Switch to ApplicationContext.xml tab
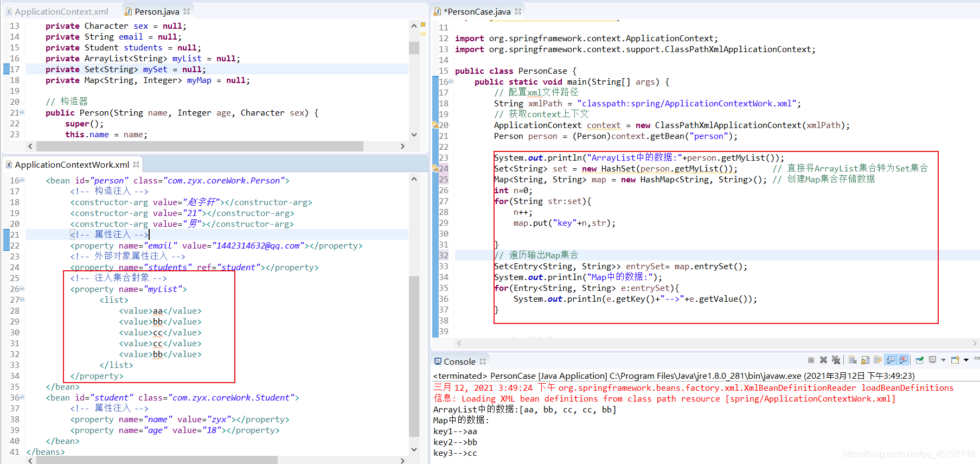The width and height of the screenshot is (980, 464). point(57,11)
